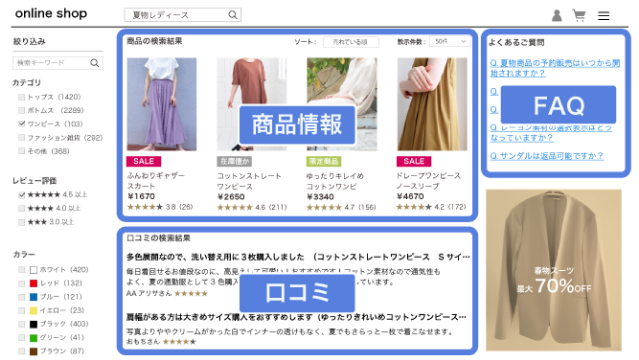Open the mustard drape dress product image
Image resolution: width=639 pixels, height=360 pixels.
click(432, 104)
